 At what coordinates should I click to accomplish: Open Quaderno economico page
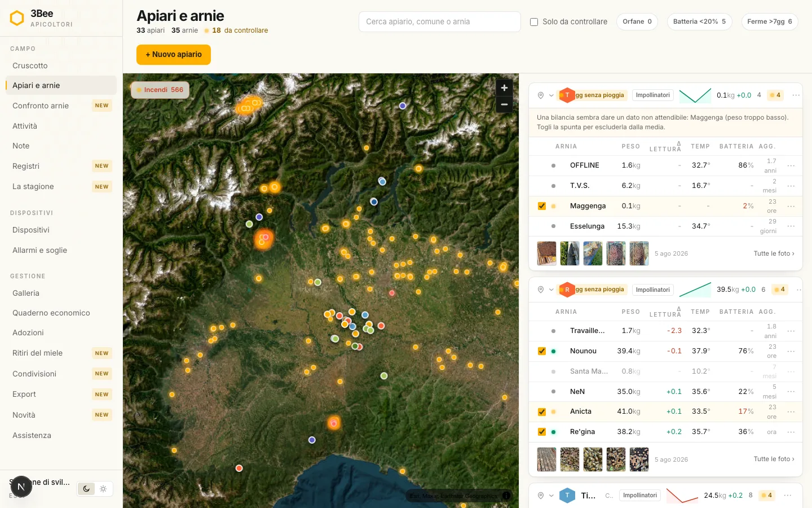click(x=61, y=313)
